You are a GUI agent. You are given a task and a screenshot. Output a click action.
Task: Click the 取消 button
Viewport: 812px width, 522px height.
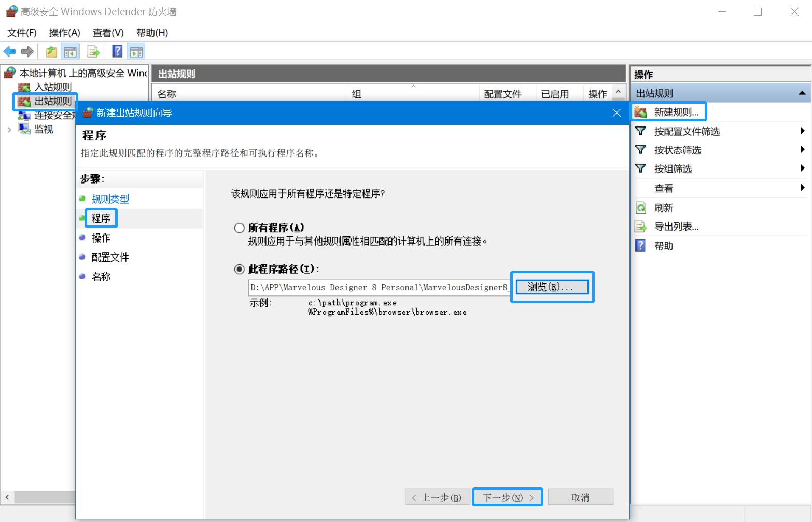(580, 498)
